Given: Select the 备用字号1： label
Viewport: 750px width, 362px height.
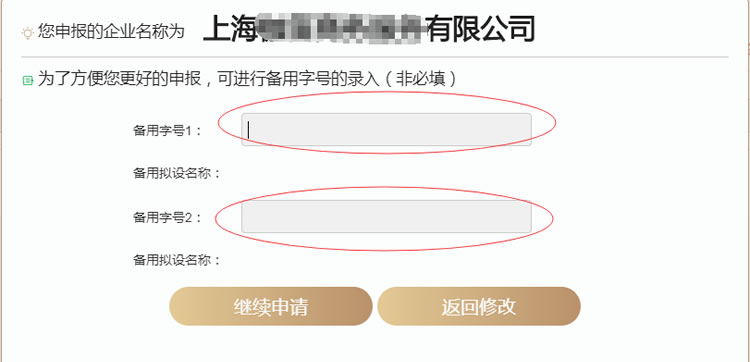Looking at the screenshot, I should [167, 131].
